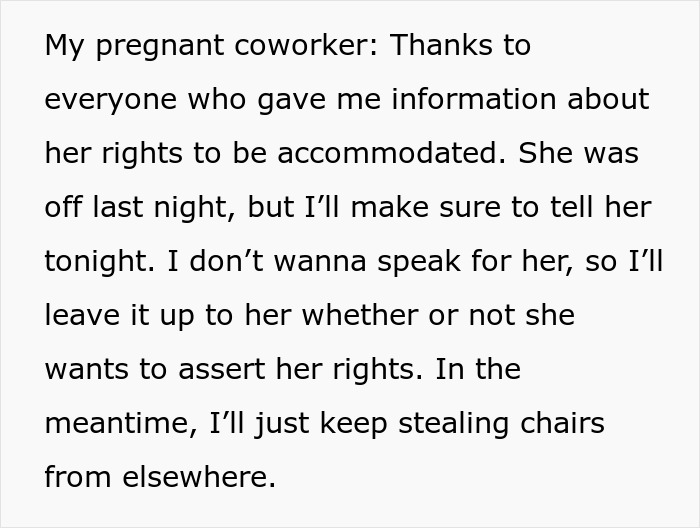The image size is (700, 528).
Task: Click the word 'information'
Action: [474, 99]
